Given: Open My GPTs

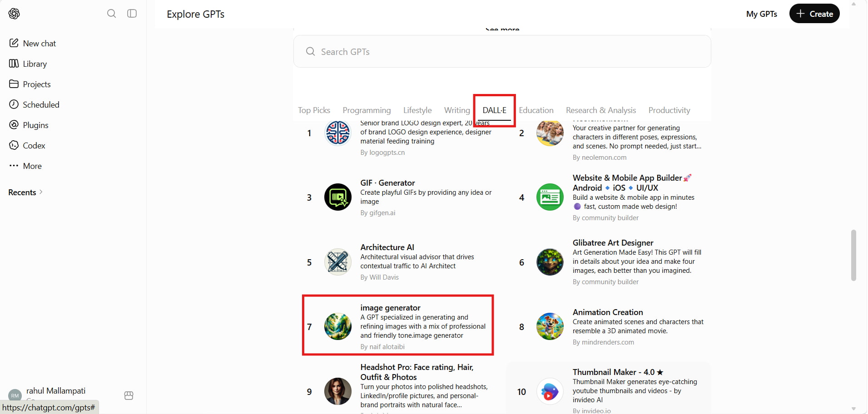Looking at the screenshot, I should [762, 14].
